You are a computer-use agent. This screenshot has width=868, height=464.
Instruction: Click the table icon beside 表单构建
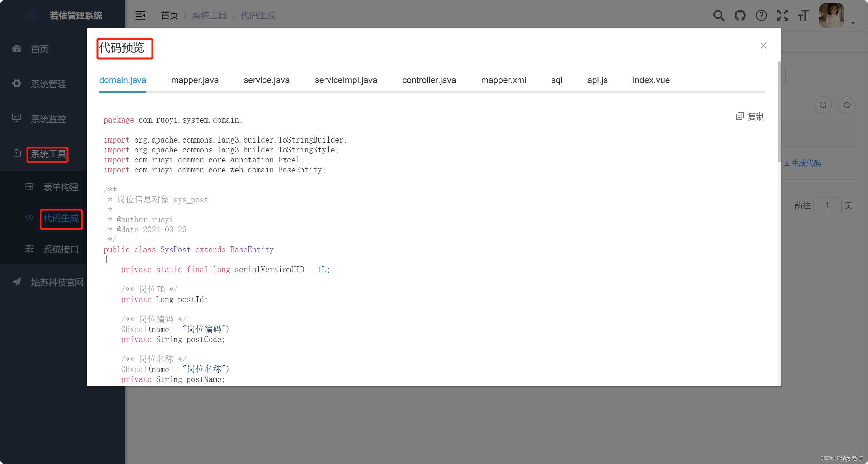(29, 186)
